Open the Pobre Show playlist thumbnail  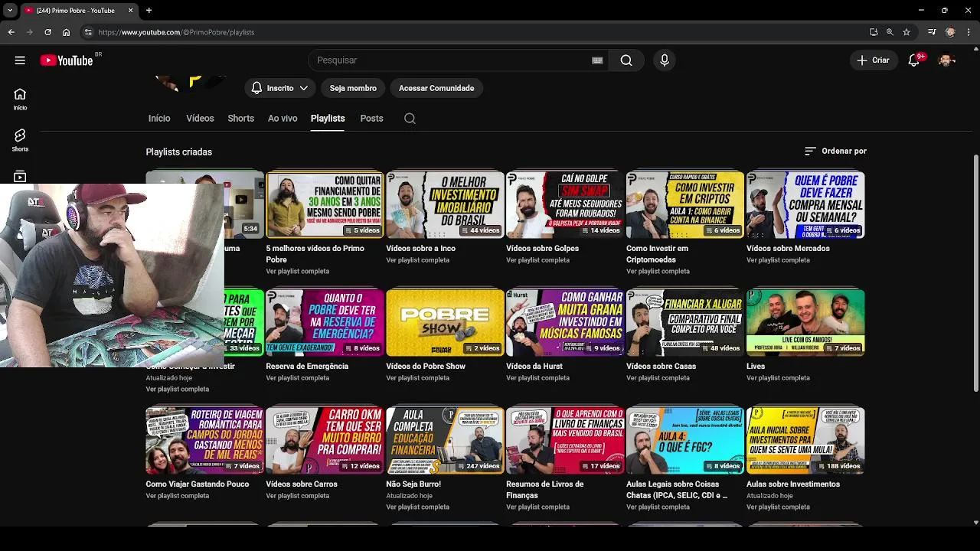click(x=445, y=323)
